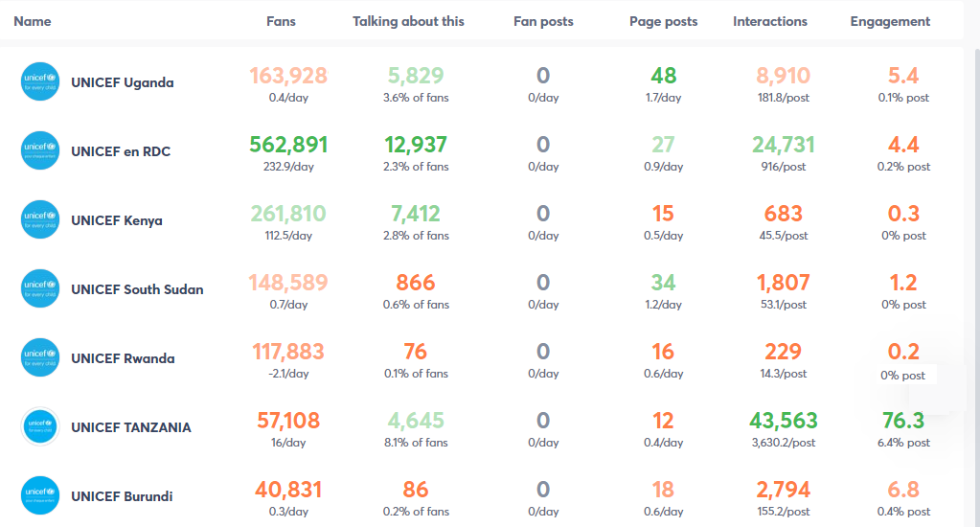Select the 3,630.2/post interactions text

coord(784,443)
